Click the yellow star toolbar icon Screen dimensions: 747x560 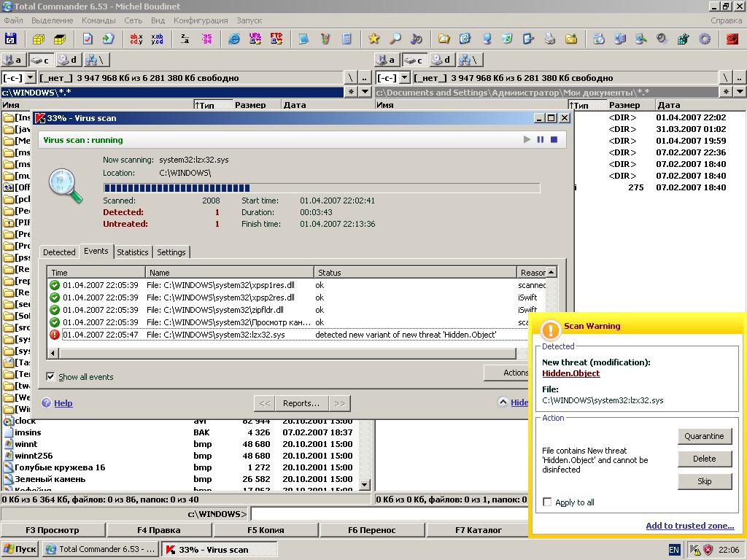tap(373, 39)
